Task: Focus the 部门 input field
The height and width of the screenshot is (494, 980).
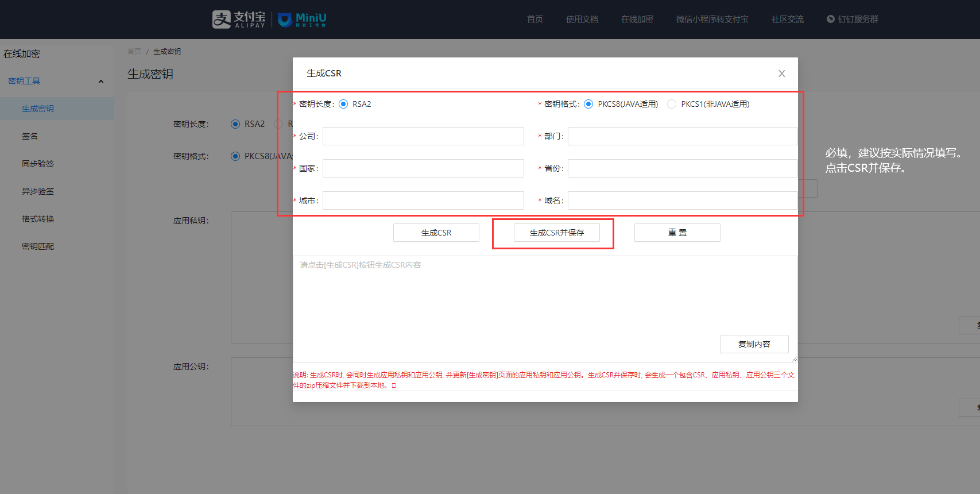Action: (683, 136)
